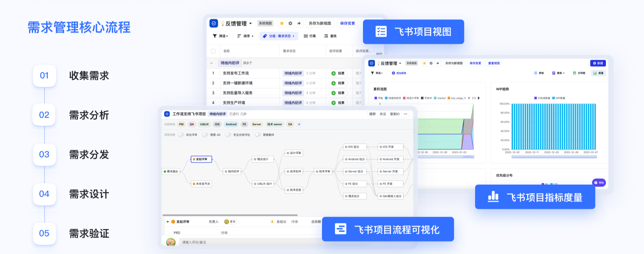Click add chart (添加图表) plus icon
The width and height of the screenshot is (644, 254).
(x=394, y=73)
